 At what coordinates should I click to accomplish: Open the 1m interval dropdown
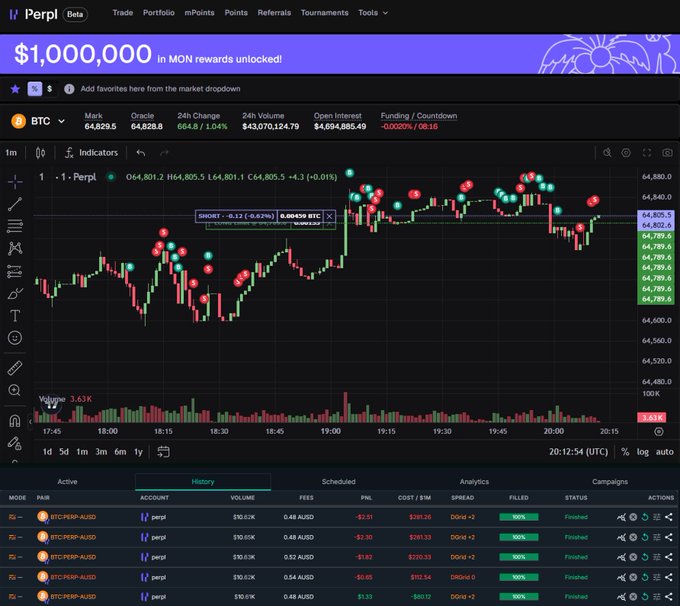point(11,153)
